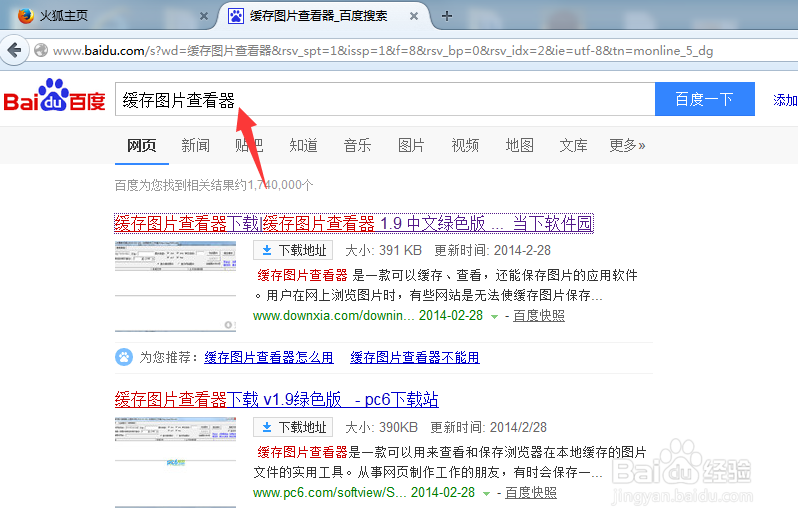Open 百度快照 for the downxia result

538,315
